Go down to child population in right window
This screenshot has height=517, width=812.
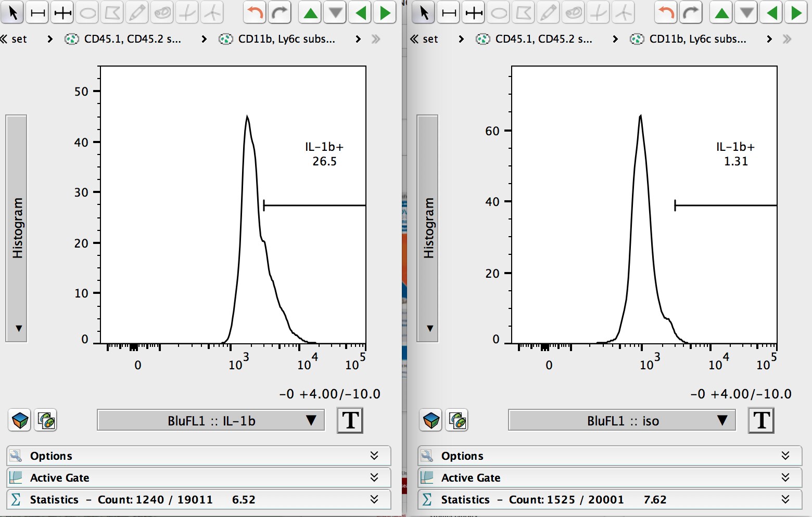(x=746, y=12)
